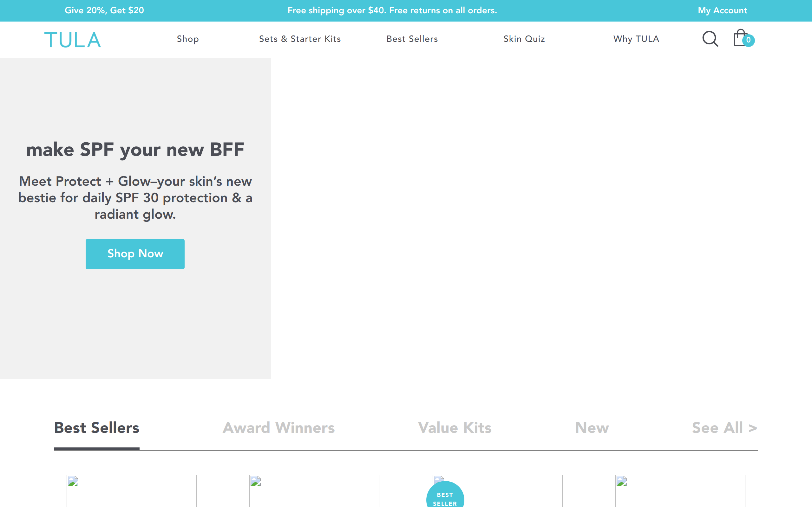Select the New products tab
Viewport: 812px width, 507px height.
(x=592, y=427)
